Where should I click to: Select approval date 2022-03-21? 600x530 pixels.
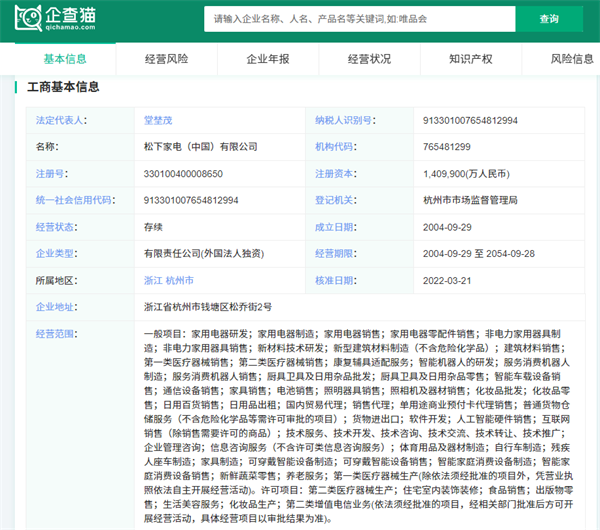(x=447, y=280)
